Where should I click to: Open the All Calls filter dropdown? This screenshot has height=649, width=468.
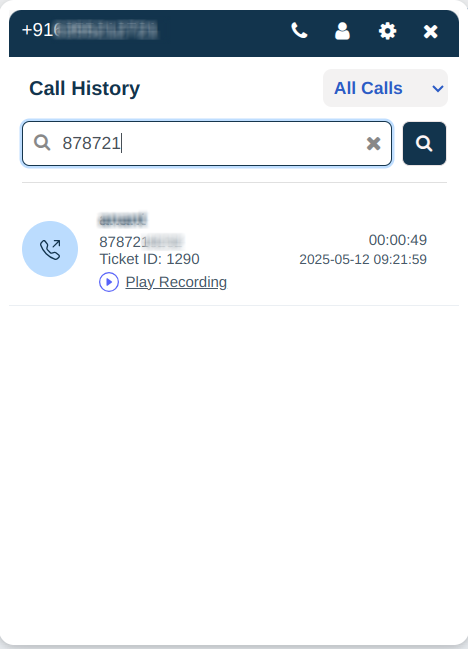(x=385, y=88)
